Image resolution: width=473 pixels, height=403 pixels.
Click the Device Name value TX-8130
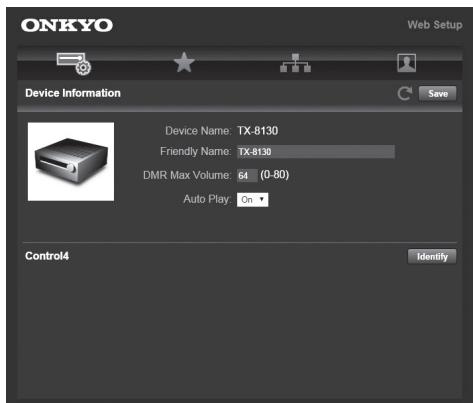tap(257, 131)
